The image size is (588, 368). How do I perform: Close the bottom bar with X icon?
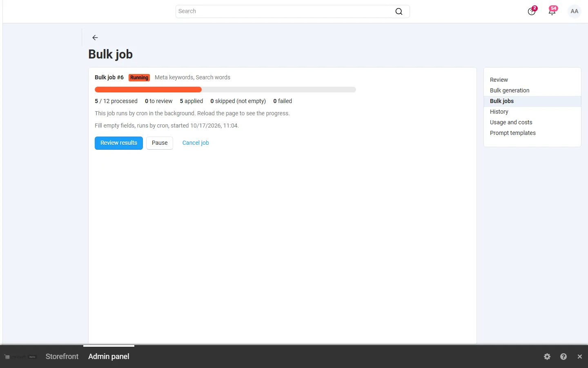(x=579, y=357)
